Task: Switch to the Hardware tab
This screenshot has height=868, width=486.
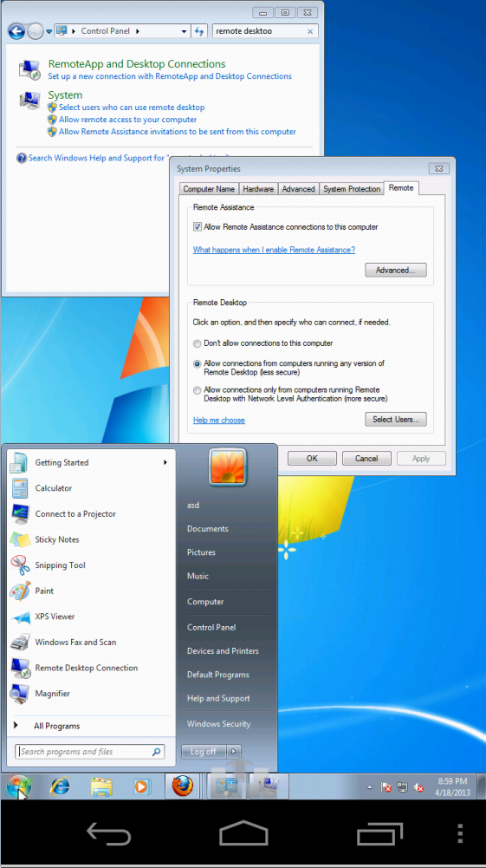Action: pyautogui.click(x=258, y=189)
